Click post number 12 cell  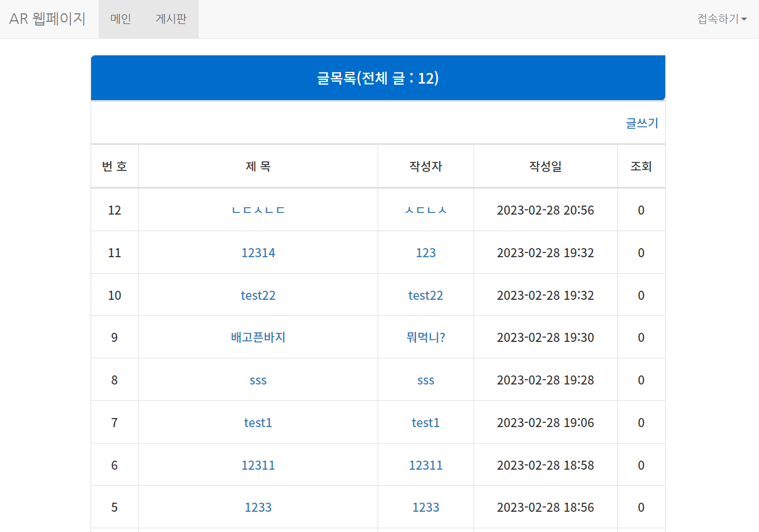115,210
